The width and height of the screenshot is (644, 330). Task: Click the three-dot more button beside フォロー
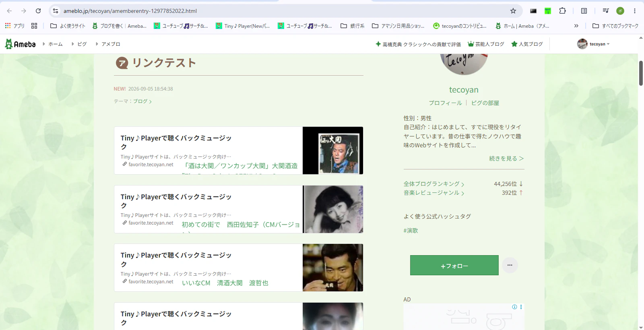click(510, 265)
